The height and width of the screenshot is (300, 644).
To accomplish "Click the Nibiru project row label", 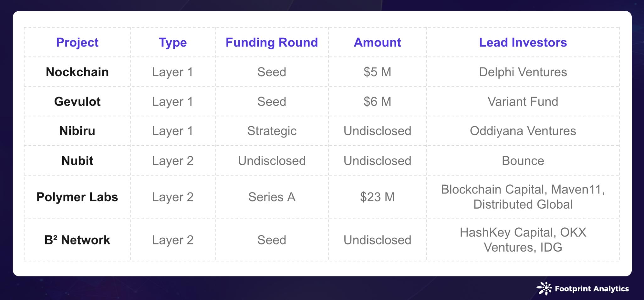I will click(77, 131).
